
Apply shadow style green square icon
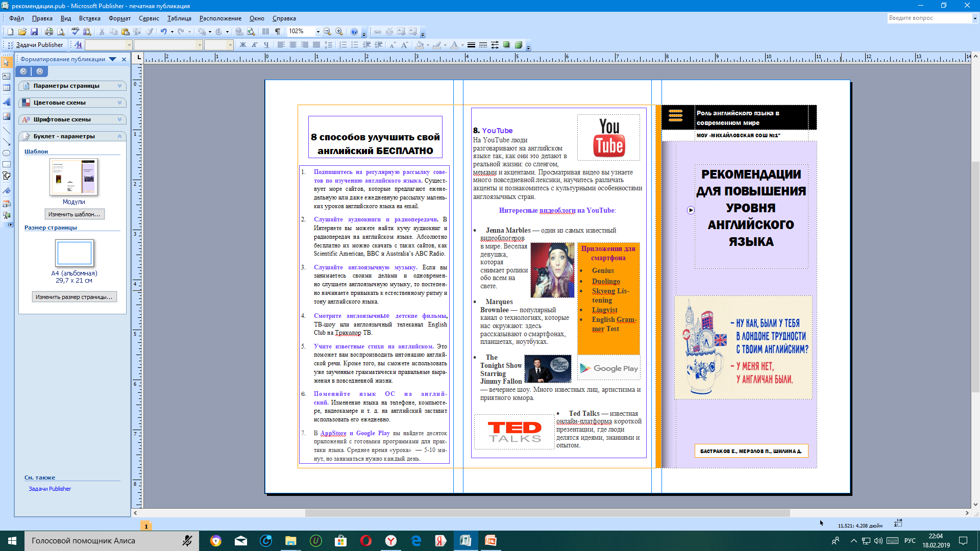[x=506, y=45]
